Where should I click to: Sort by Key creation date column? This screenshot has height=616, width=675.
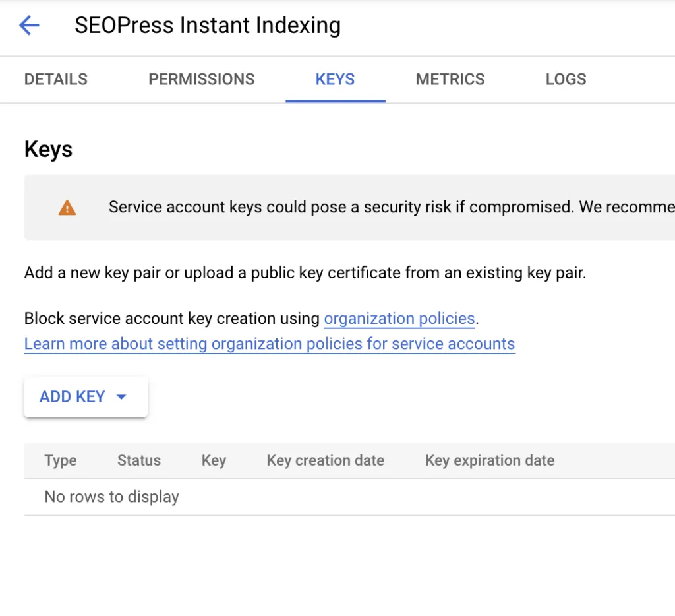pyautogui.click(x=325, y=460)
